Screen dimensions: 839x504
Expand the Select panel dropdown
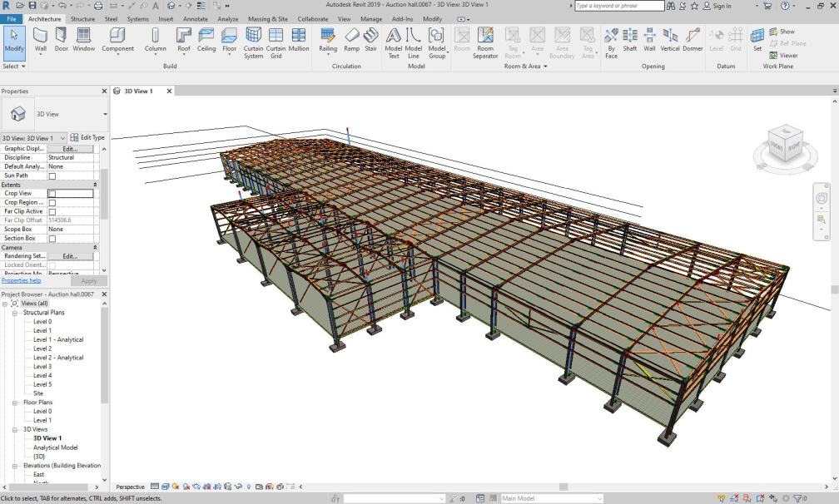(14, 67)
